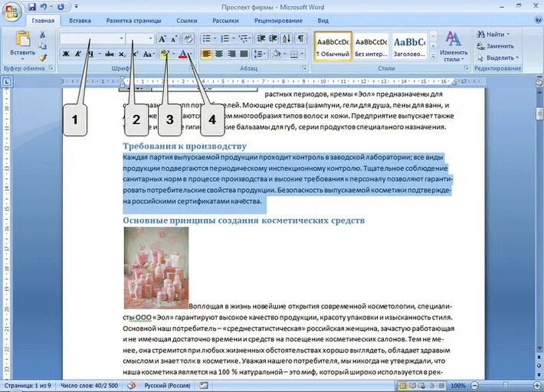Toggle italic (К) formatting
The height and width of the screenshot is (392, 544).
coord(78,54)
